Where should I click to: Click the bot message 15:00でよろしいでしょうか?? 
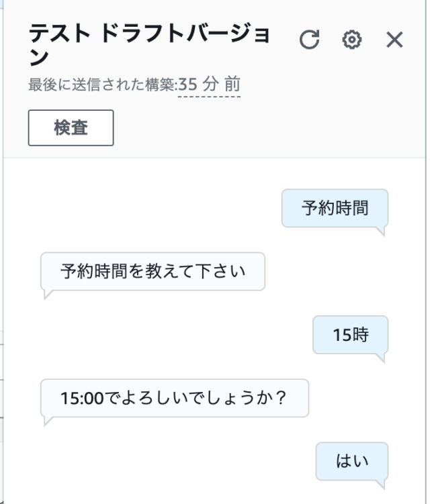click(175, 398)
